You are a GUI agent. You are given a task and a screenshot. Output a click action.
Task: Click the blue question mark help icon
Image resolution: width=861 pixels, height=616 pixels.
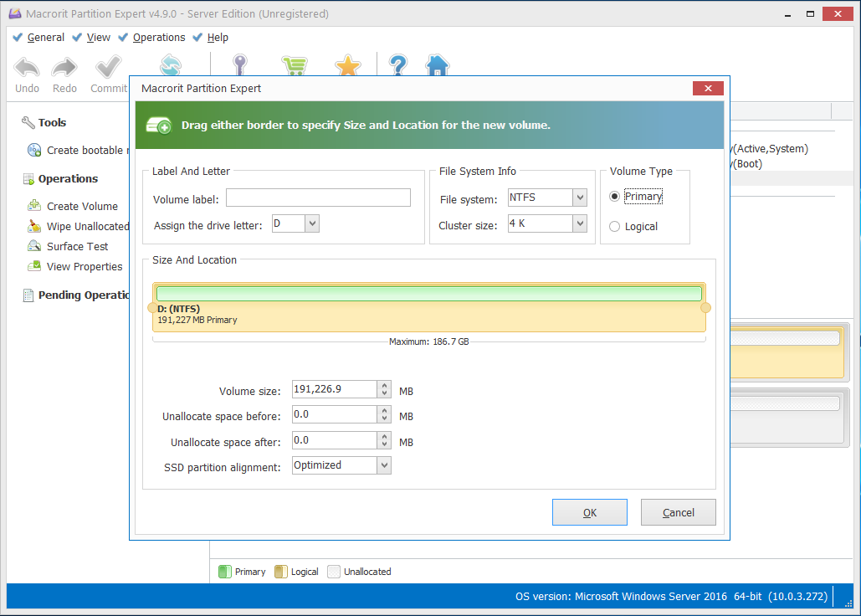point(398,64)
